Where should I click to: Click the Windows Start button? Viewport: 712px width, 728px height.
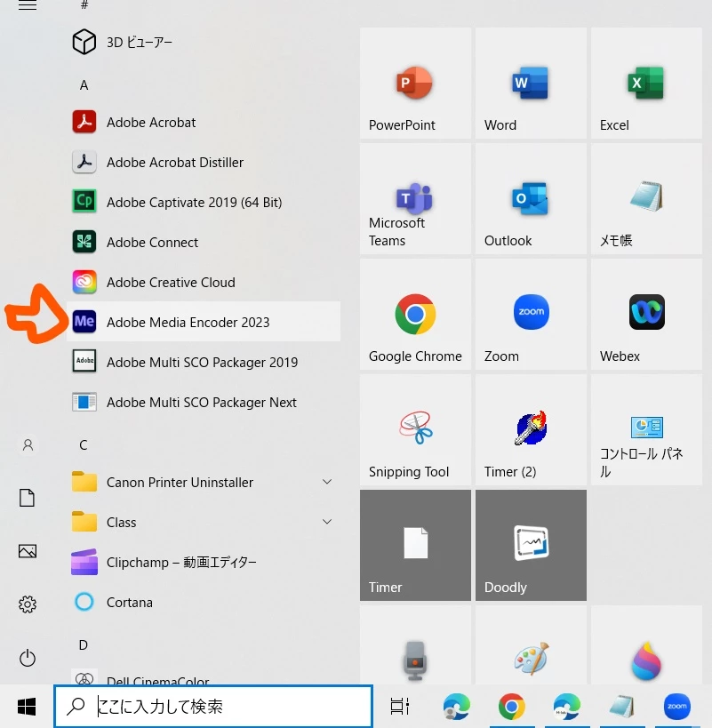point(27,707)
